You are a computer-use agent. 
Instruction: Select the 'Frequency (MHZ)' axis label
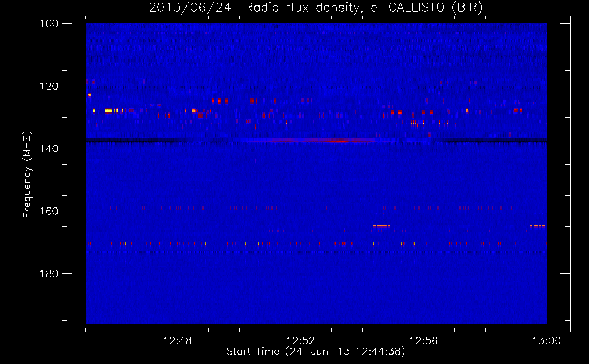point(27,174)
